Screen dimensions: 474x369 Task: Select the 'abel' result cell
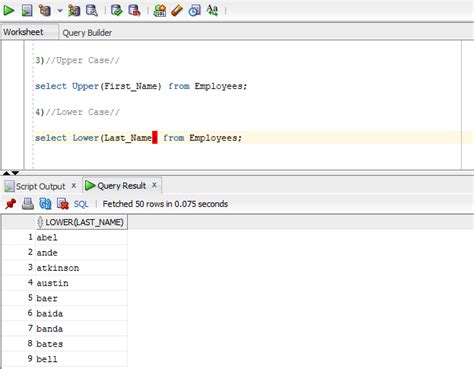pyautogui.click(x=81, y=238)
